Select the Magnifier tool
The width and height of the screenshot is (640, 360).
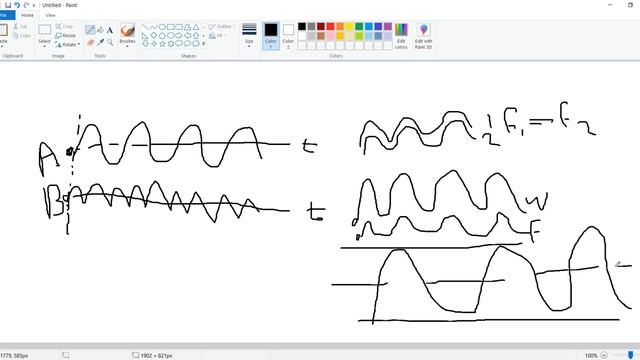tap(110, 42)
